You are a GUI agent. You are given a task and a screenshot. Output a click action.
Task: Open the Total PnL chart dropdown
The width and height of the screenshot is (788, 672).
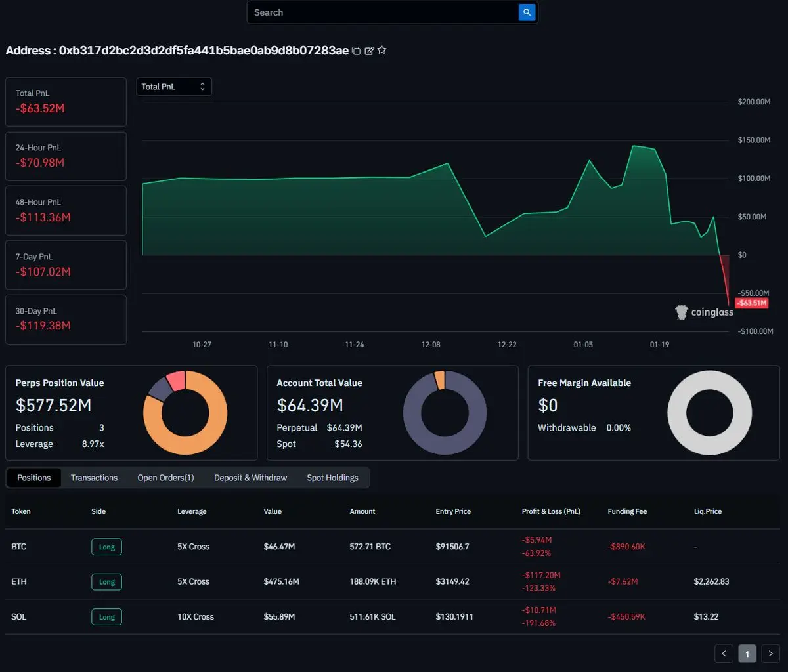[174, 87]
